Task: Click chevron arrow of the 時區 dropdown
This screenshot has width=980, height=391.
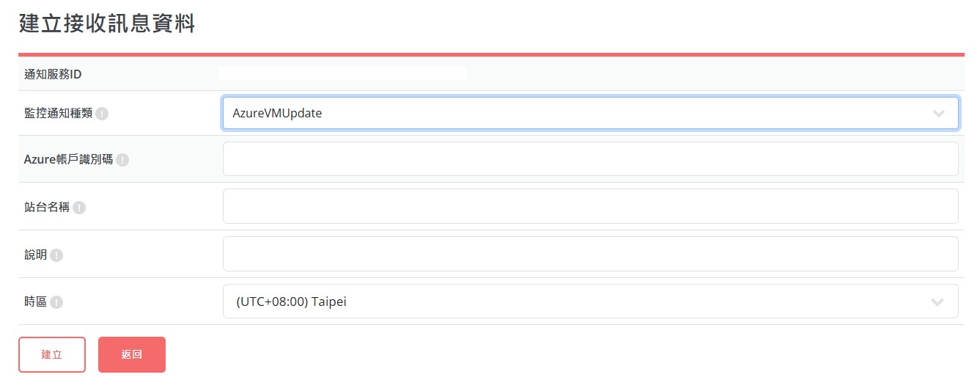Action: pos(937,302)
